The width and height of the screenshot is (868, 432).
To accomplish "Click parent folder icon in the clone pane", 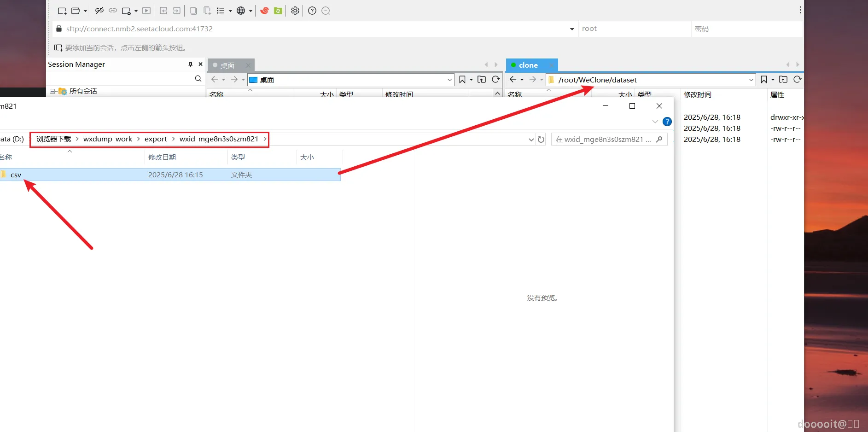I will click(783, 80).
